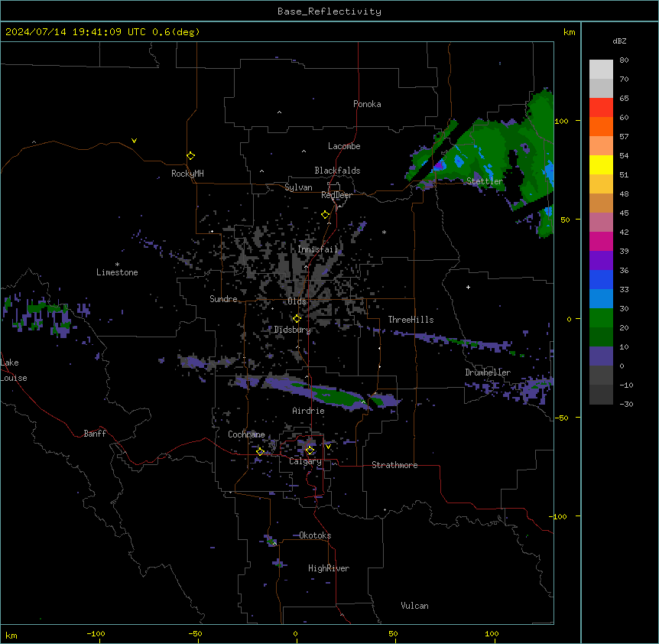This screenshot has width=659, height=644.
Task: Click the Limestone label
Action: [117, 272]
